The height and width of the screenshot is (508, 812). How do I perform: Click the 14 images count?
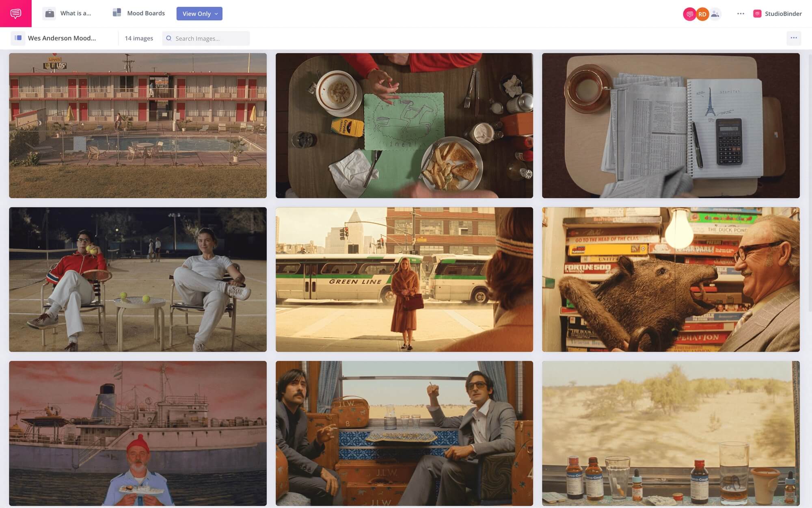tap(139, 38)
